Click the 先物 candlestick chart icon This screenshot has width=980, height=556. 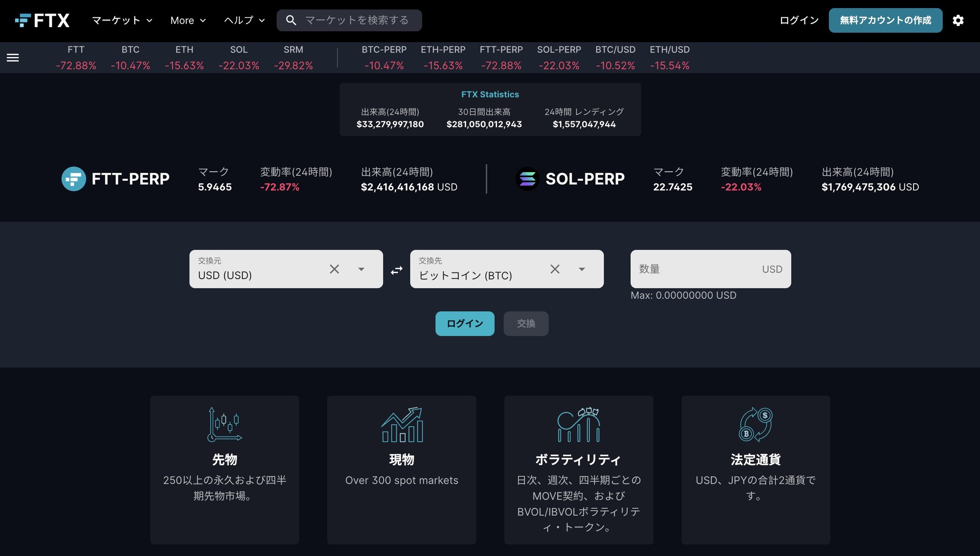[x=225, y=424]
